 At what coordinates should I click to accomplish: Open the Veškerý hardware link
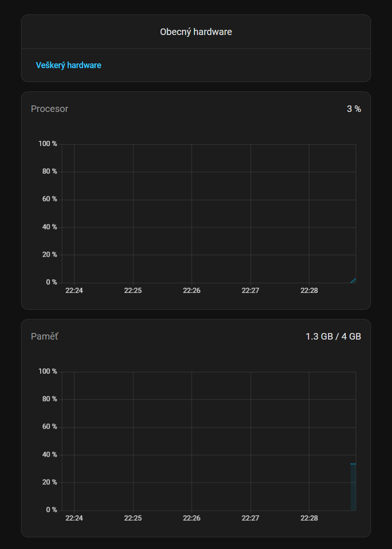pyautogui.click(x=69, y=65)
